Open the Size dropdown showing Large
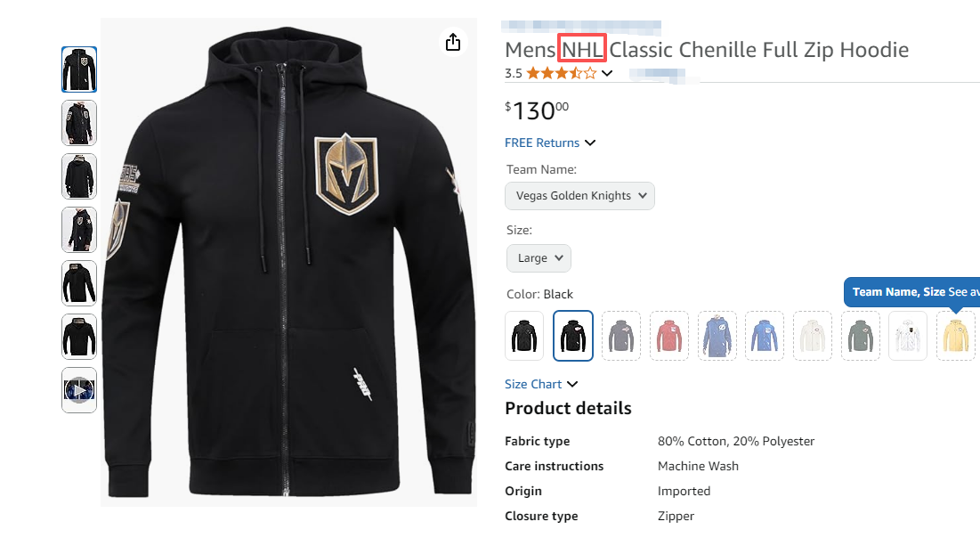This screenshot has height=538, width=980. click(539, 258)
